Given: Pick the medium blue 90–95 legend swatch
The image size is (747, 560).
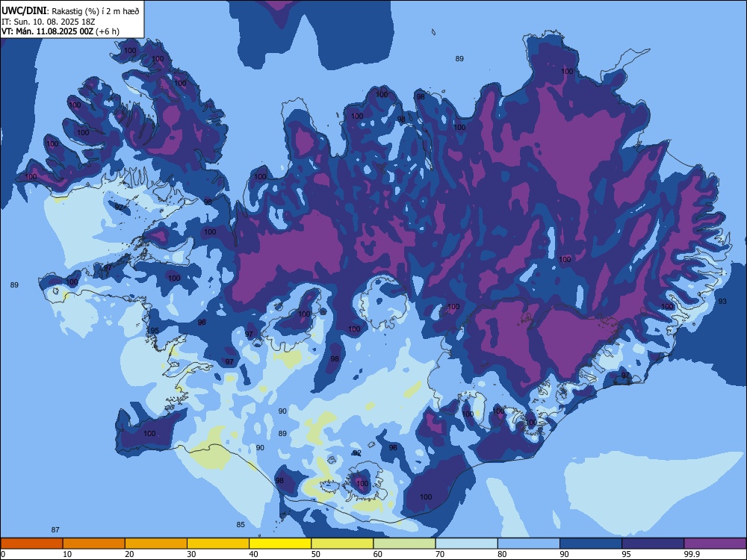Looking at the screenshot, I should [591, 544].
